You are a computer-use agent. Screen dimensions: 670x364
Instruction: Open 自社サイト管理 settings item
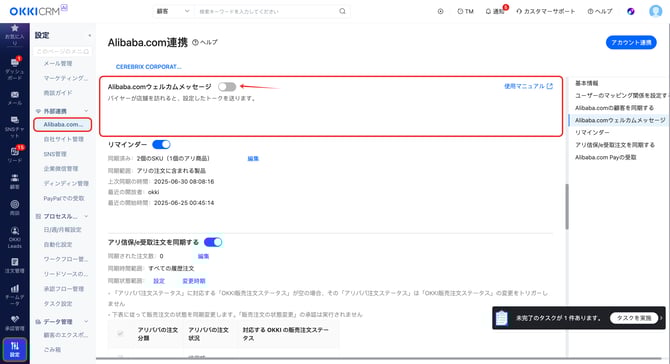coord(63,139)
